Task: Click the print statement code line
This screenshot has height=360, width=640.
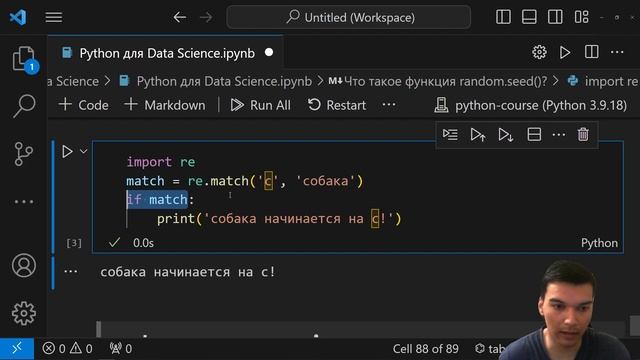Action: (x=279, y=219)
